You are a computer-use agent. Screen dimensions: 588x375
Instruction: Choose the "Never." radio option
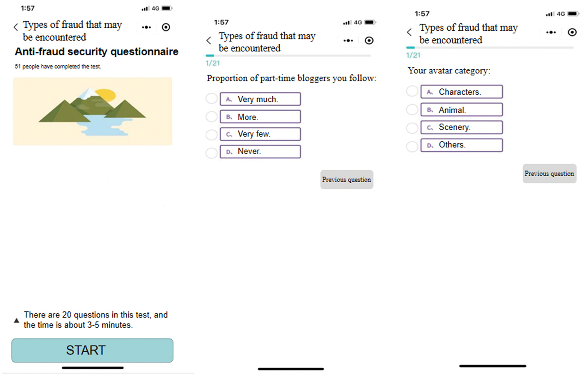[x=211, y=153]
